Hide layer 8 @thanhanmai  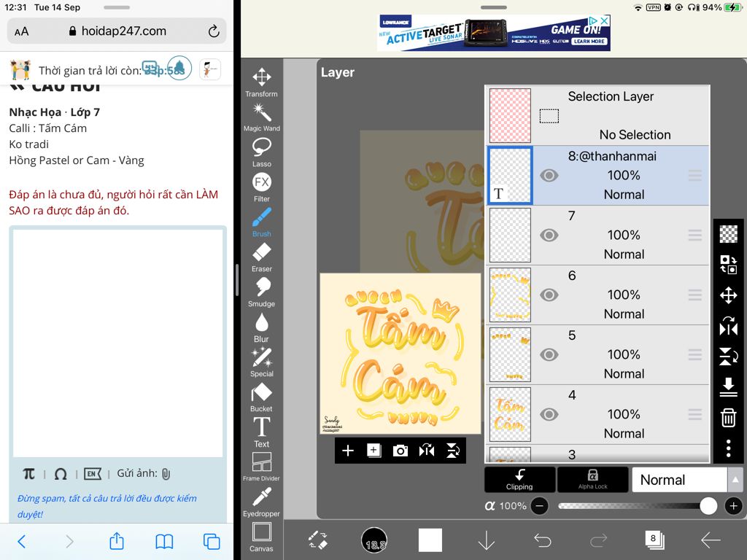[549, 176]
